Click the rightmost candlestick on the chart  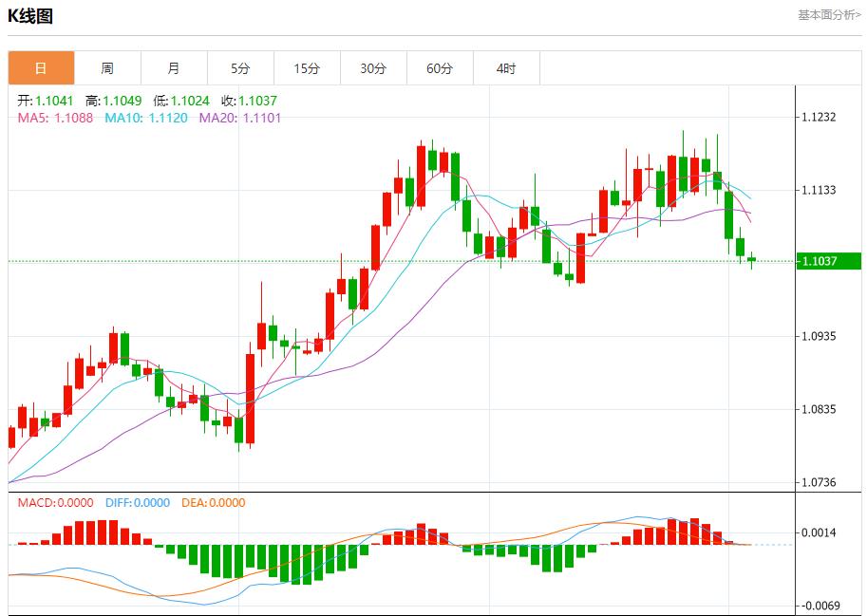[x=751, y=259]
